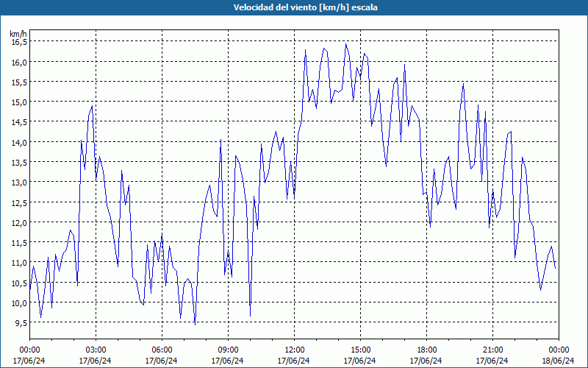Click the 18:00 time axis label
The height and width of the screenshot is (368, 588).
click(x=426, y=350)
